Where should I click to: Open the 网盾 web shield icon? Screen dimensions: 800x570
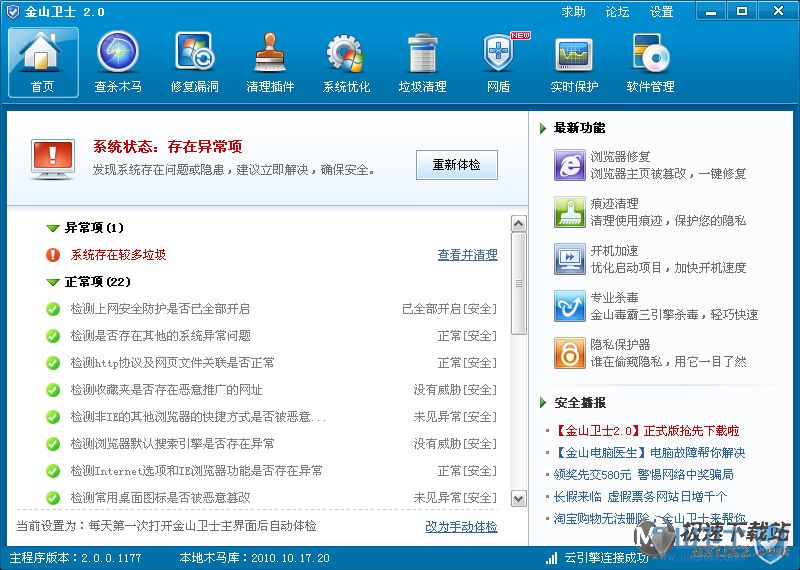point(498,53)
